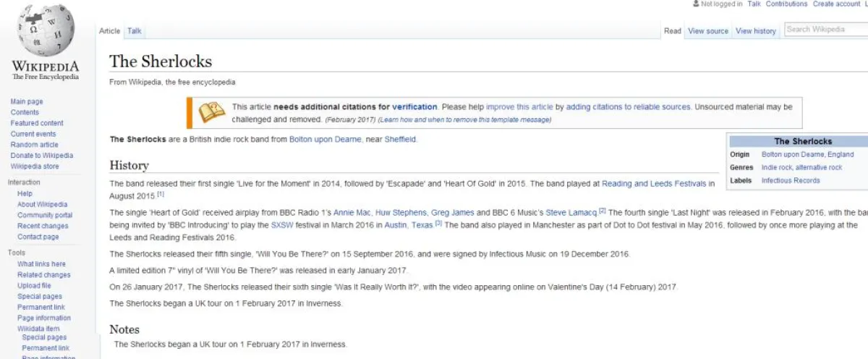Follow the Sheffield link
The height and width of the screenshot is (359, 868).
(x=400, y=139)
